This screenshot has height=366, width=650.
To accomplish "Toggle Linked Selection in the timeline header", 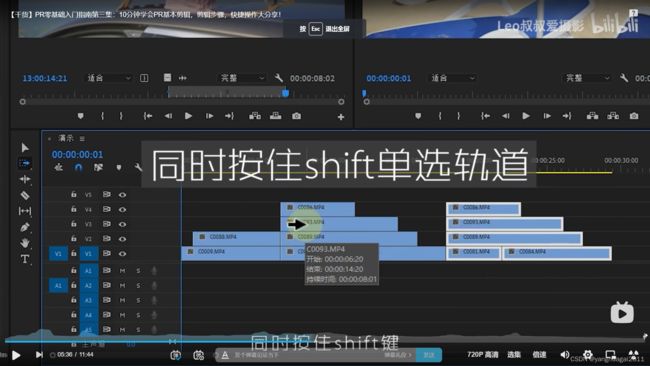I will pyautogui.click(x=98, y=167).
